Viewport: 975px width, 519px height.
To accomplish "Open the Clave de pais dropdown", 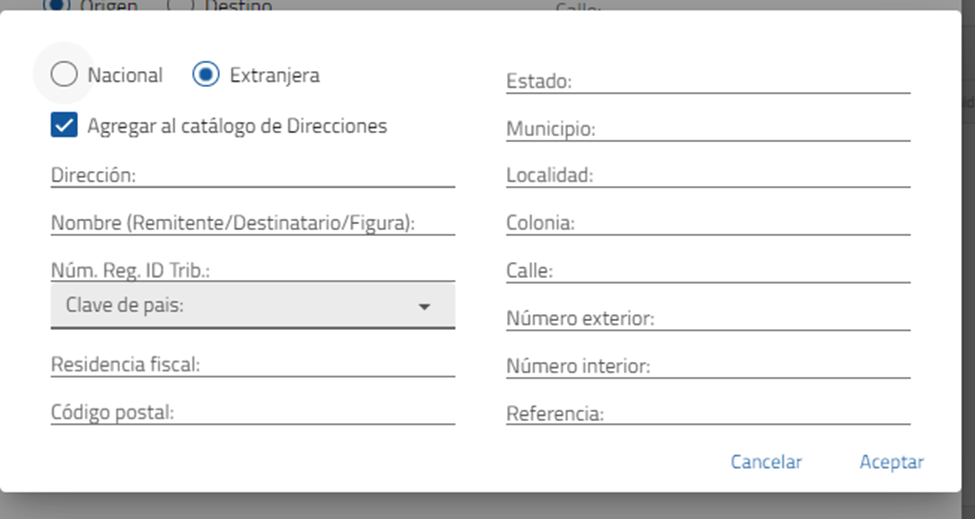I will 240,306.
